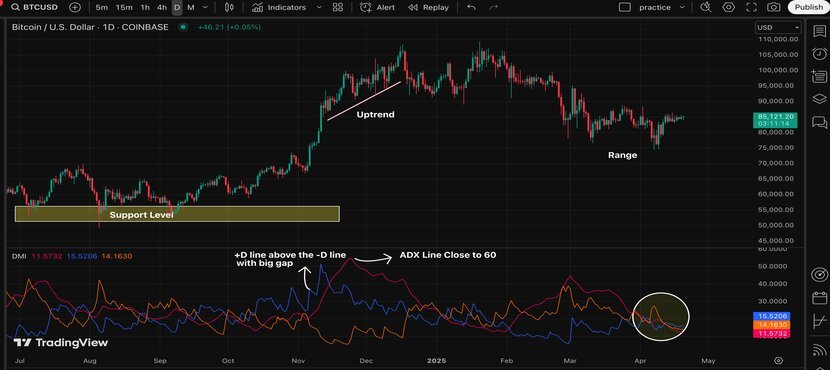Open indicator templates grid icon

[337, 7]
